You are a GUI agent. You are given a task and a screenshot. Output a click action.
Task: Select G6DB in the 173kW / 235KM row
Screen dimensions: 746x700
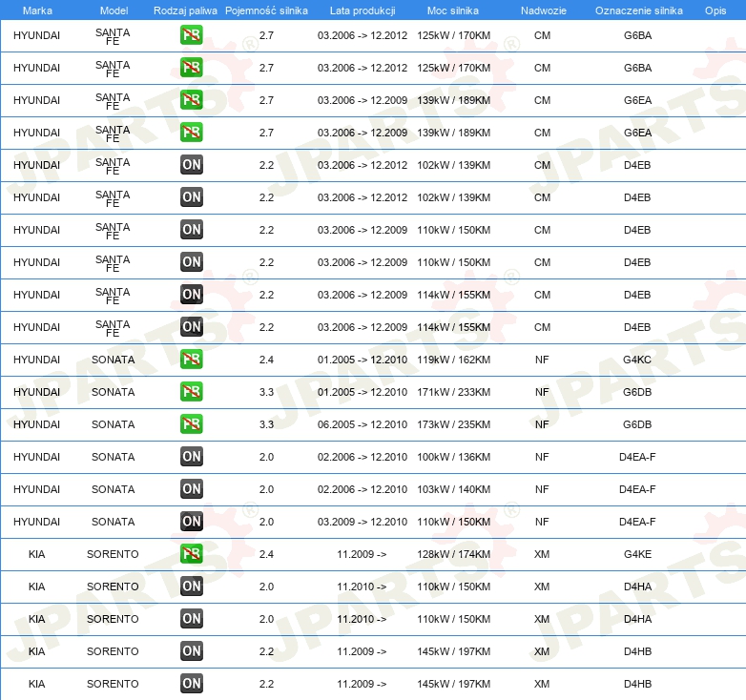pos(637,424)
